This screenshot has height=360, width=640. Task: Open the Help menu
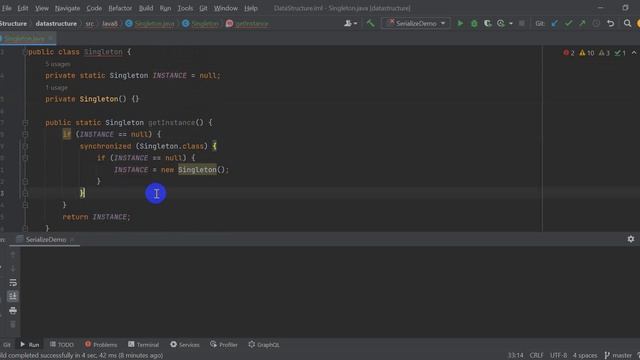tap(251, 8)
